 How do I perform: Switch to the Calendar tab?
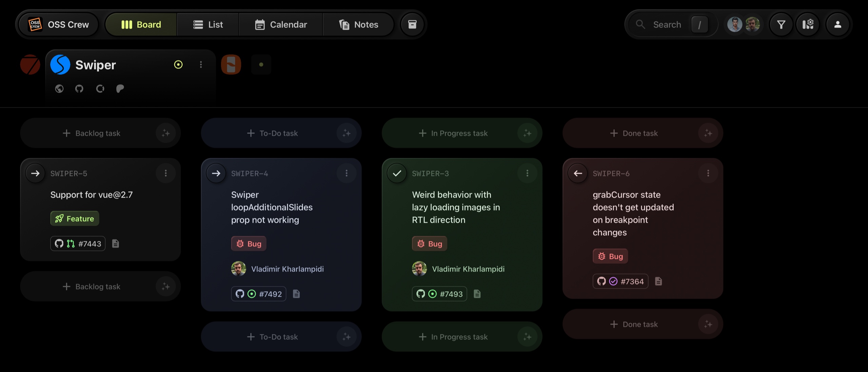click(x=281, y=24)
